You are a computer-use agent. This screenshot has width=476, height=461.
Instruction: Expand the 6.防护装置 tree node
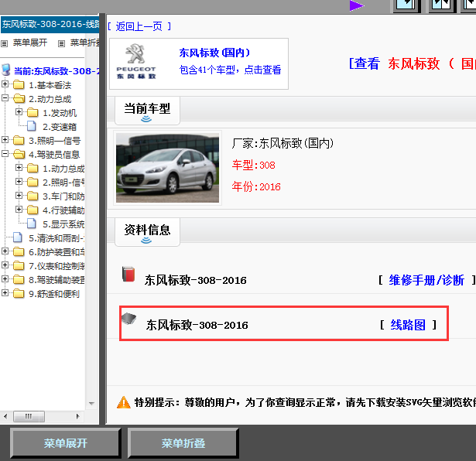pyautogui.click(x=5, y=251)
